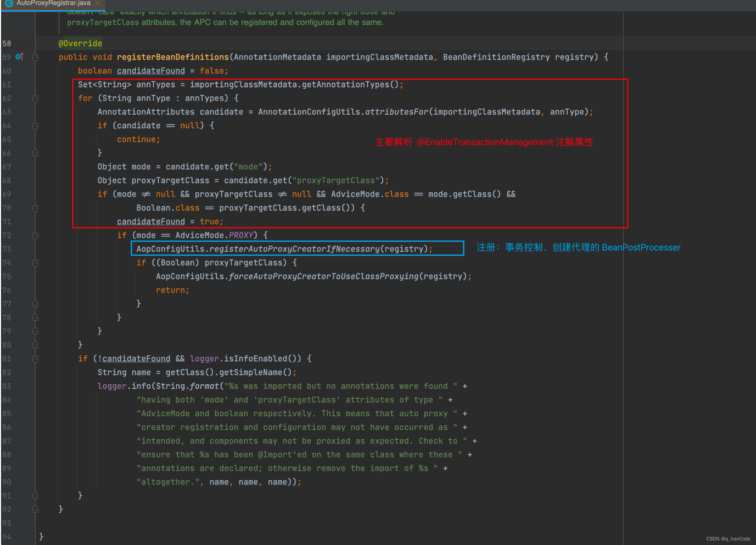Close the AutoProxyRegistrar.java tab

(98, 3)
